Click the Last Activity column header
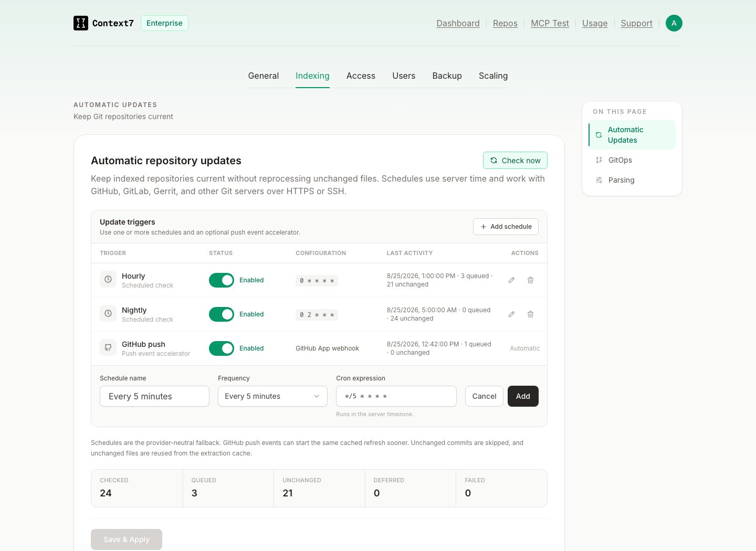 (409, 253)
